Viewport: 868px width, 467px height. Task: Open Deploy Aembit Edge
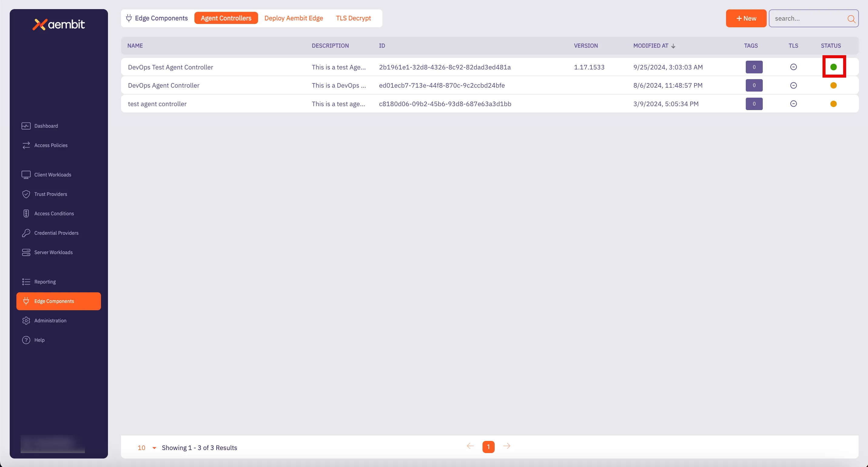pyautogui.click(x=294, y=18)
